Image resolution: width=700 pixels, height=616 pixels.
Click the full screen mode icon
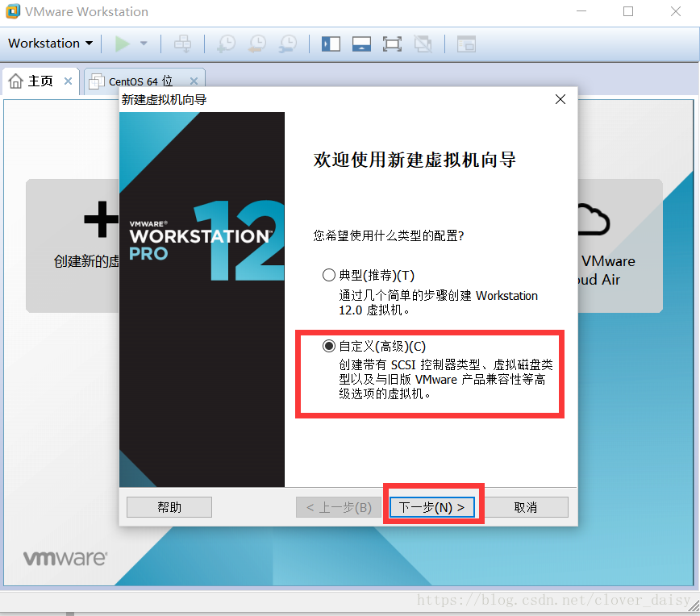pyautogui.click(x=392, y=44)
